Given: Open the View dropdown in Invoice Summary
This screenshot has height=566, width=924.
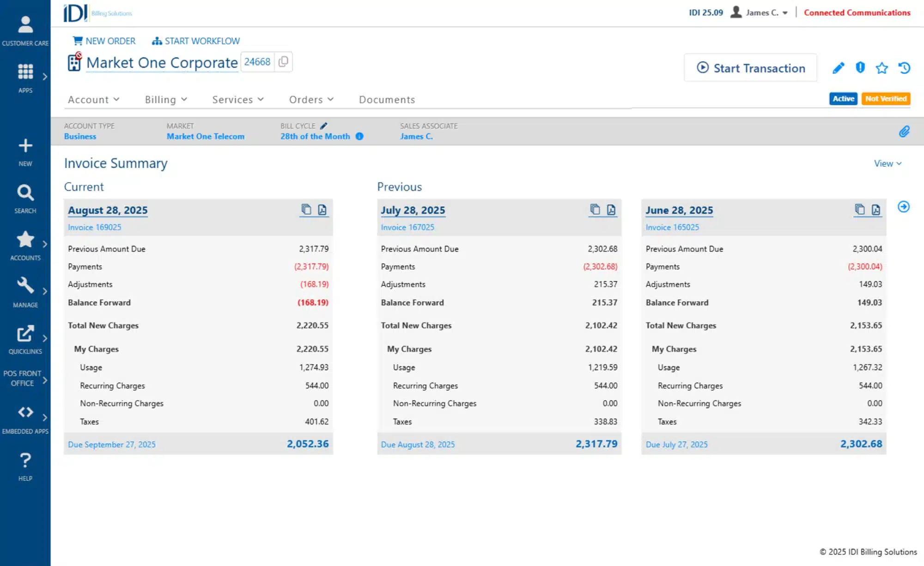Looking at the screenshot, I should pos(888,164).
